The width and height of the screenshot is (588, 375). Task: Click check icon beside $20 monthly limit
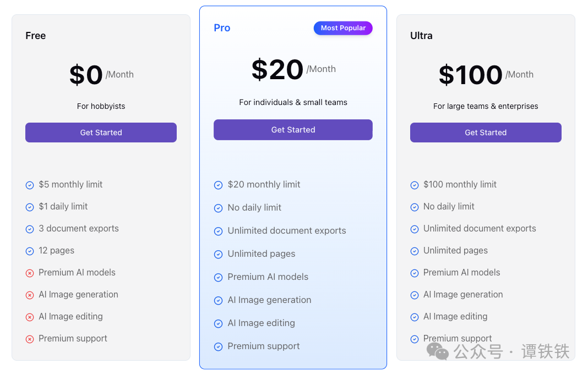(218, 185)
